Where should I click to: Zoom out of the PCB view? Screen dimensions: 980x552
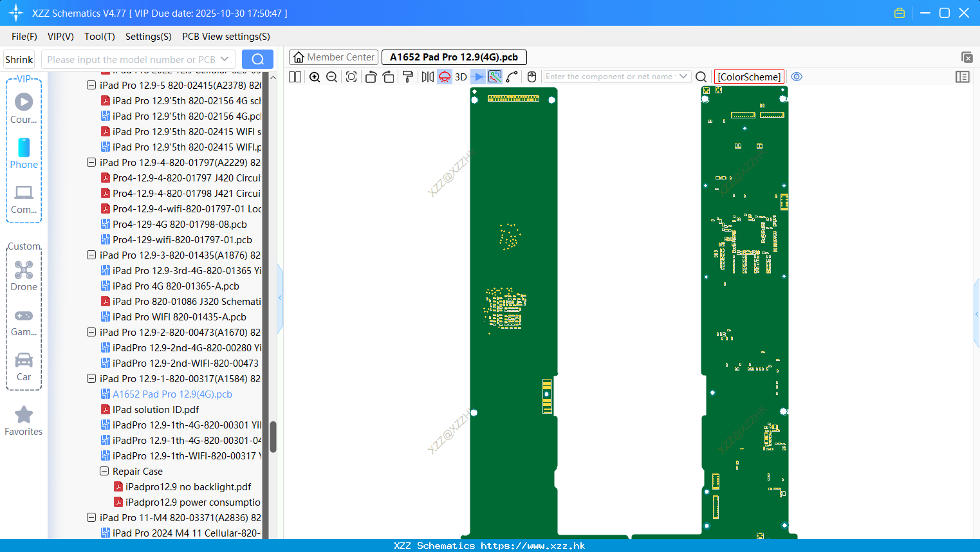point(332,77)
